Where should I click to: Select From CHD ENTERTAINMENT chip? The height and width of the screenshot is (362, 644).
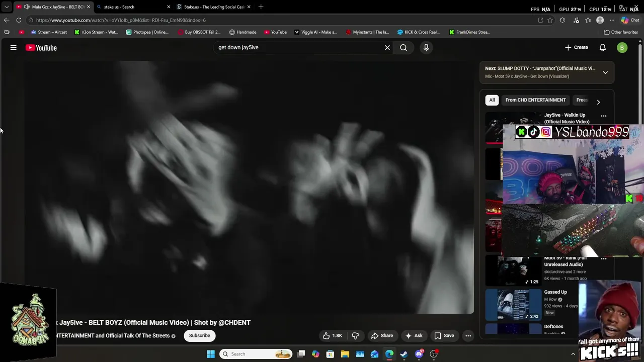click(x=535, y=100)
